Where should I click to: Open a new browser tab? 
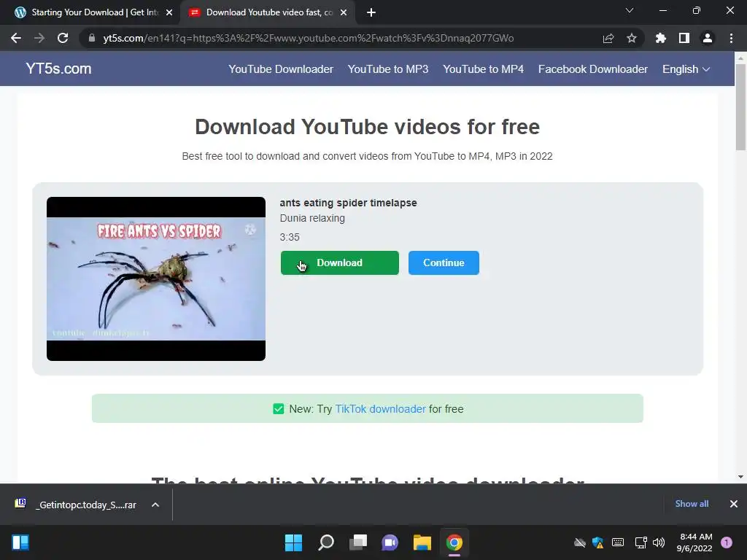(371, 12)
